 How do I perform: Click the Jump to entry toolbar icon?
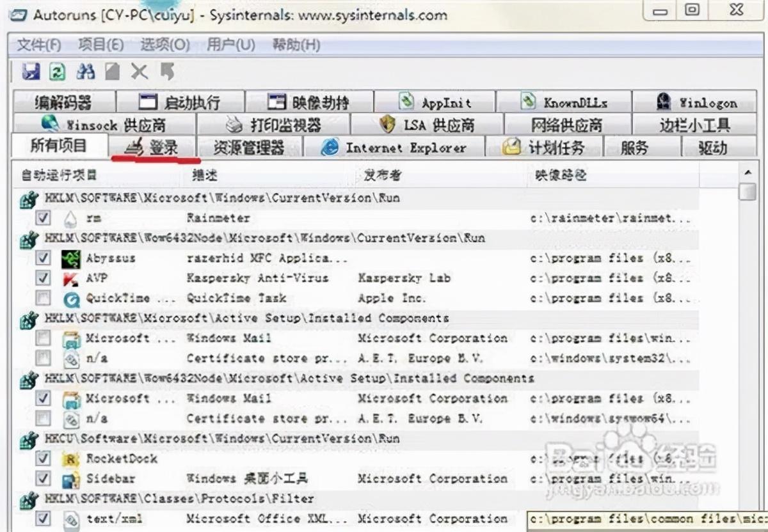point(168,72)
